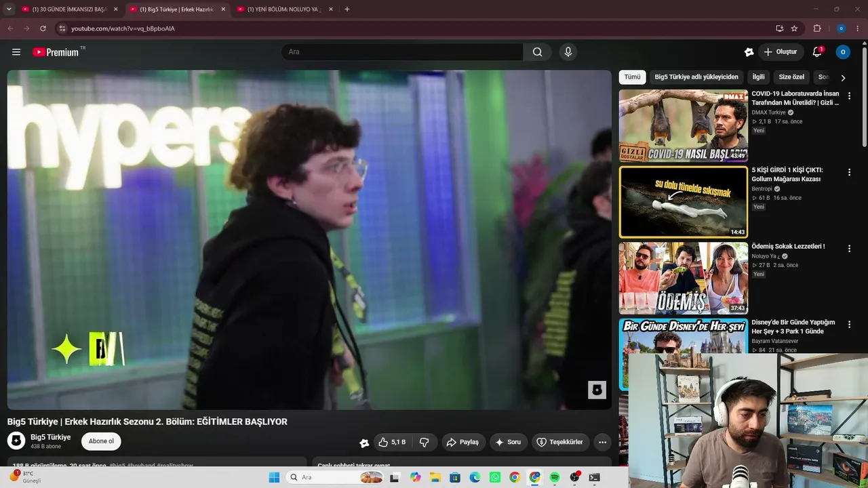Click the icon beside the YouTube Oluştur button
Screen dimensions: 868x488
(749, 52)
